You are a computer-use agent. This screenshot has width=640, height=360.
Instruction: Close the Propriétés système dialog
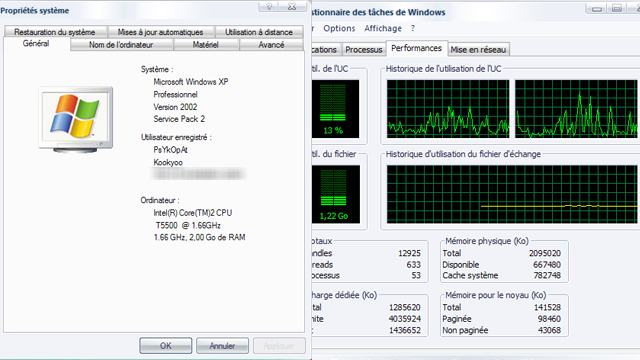point(292,6)
